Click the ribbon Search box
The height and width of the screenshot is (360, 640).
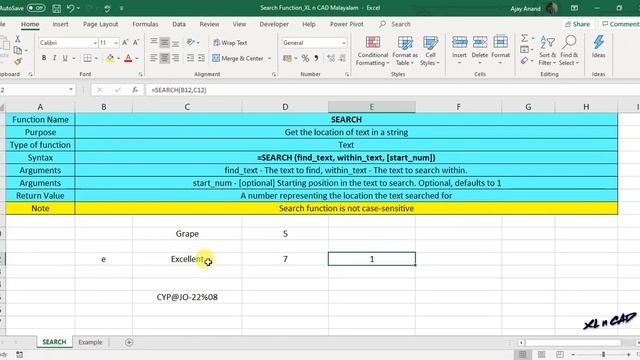(x=395, y=24)
